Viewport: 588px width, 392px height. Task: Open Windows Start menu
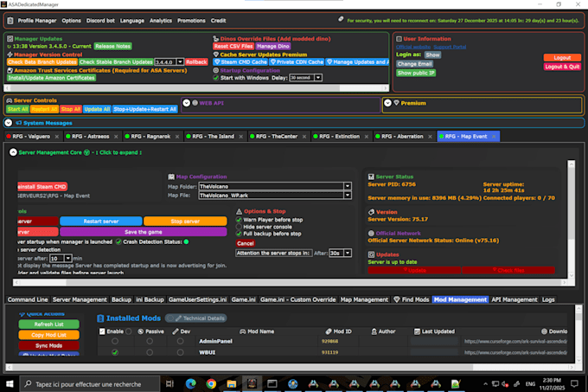[10, 383]
